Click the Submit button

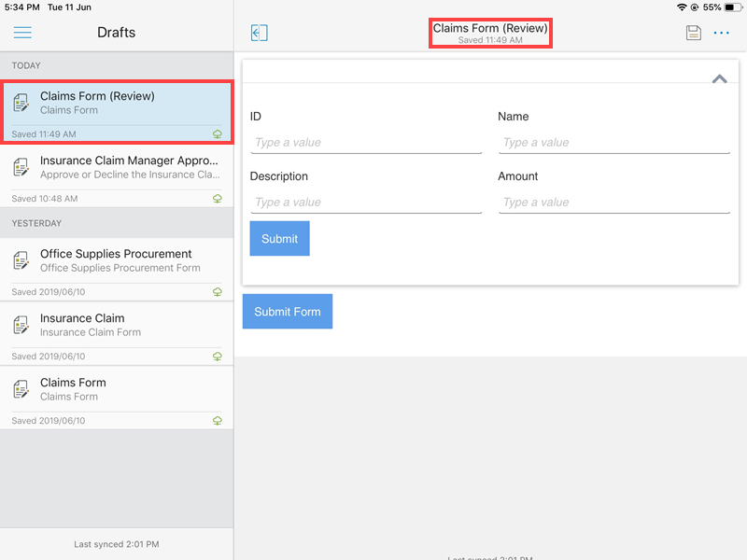tap(279, 239)
